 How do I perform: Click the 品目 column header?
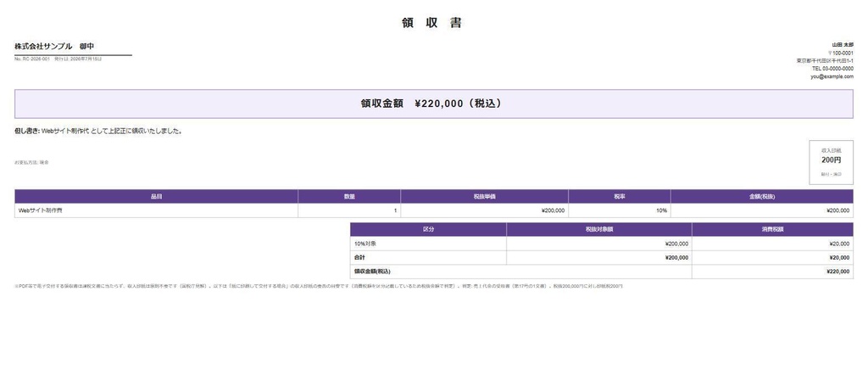(156, 197)
